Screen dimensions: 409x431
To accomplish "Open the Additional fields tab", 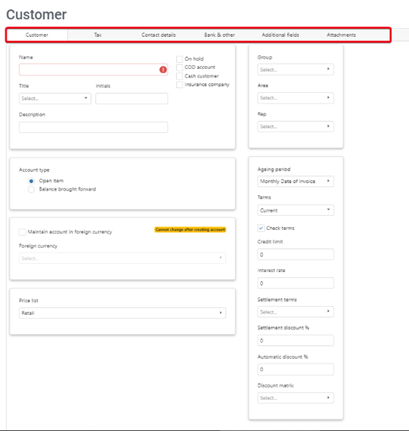I will [280, 35].
